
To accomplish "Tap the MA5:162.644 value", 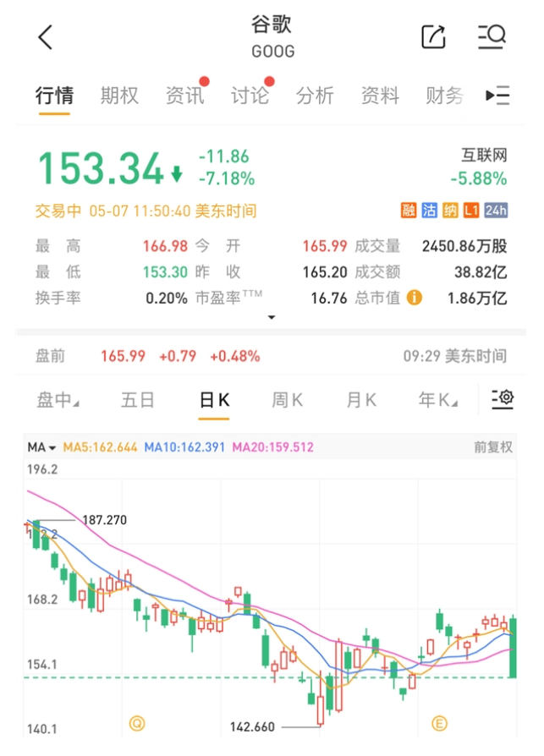I will click(101, 447).
